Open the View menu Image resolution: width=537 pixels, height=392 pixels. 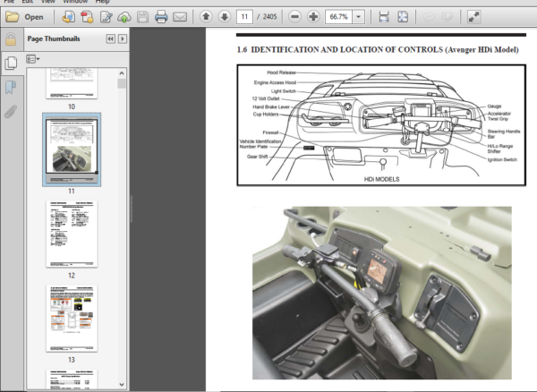[x=48, y=2]
